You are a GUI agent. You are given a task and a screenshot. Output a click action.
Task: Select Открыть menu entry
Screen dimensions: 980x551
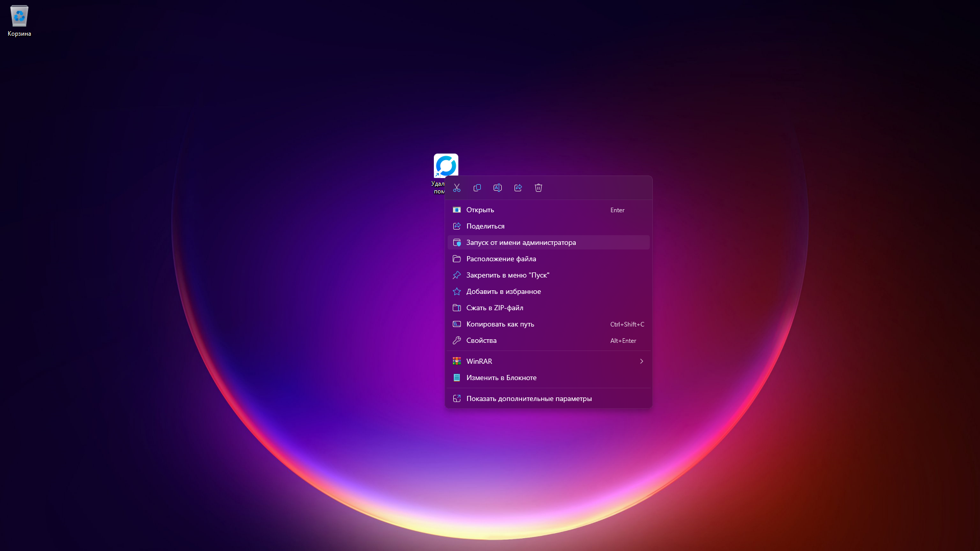point(480,210)
